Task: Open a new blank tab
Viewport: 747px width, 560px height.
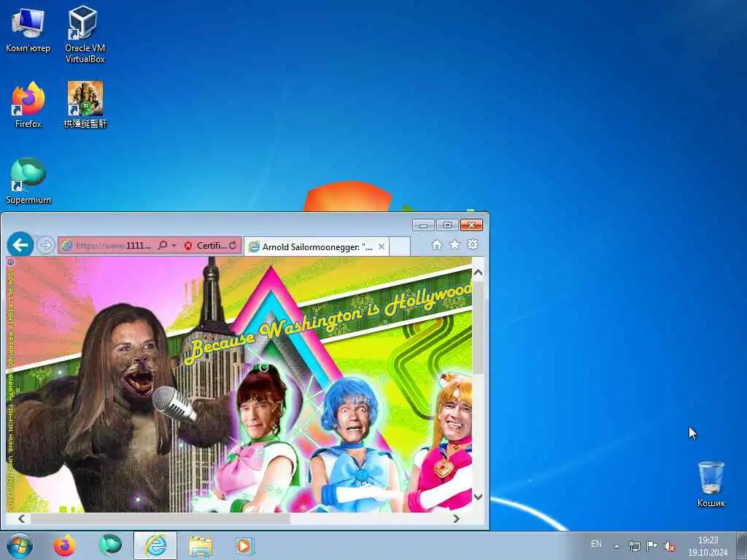Action: pyautogui.click(x=399, y=246)
